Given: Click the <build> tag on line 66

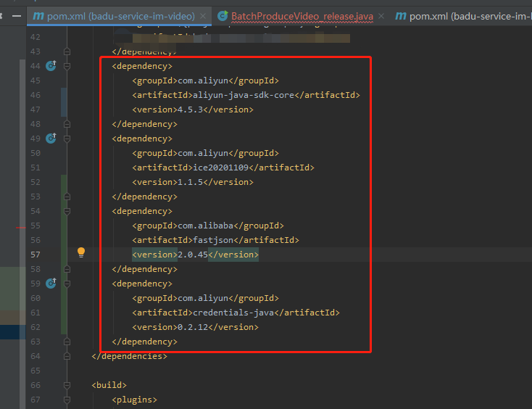Looking at the screenshot, I should pos(109,385).
